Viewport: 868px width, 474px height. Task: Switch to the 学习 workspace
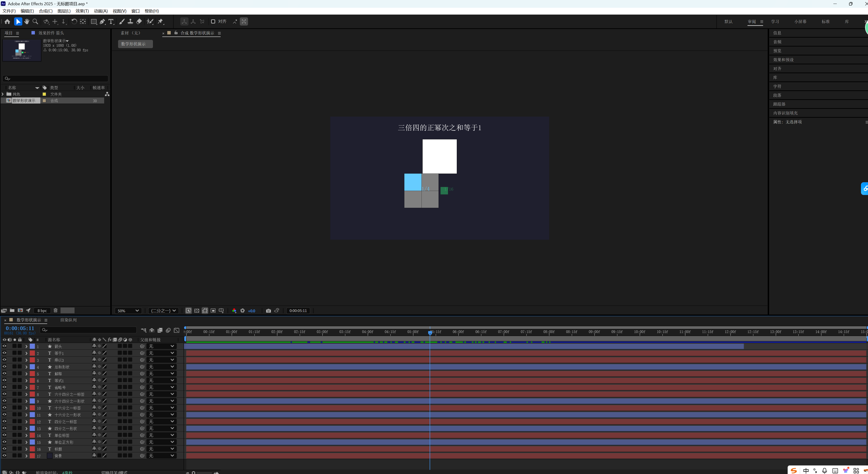[775, 22]
